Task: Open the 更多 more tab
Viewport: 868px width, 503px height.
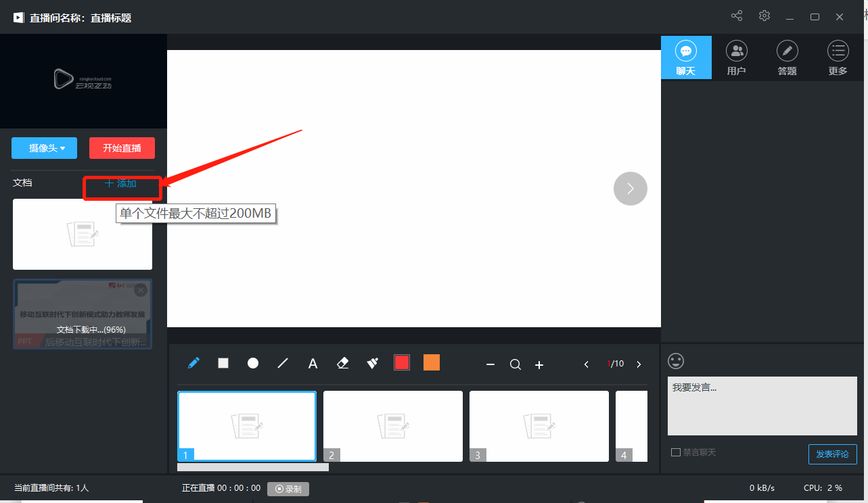Action: pos(838,57)
